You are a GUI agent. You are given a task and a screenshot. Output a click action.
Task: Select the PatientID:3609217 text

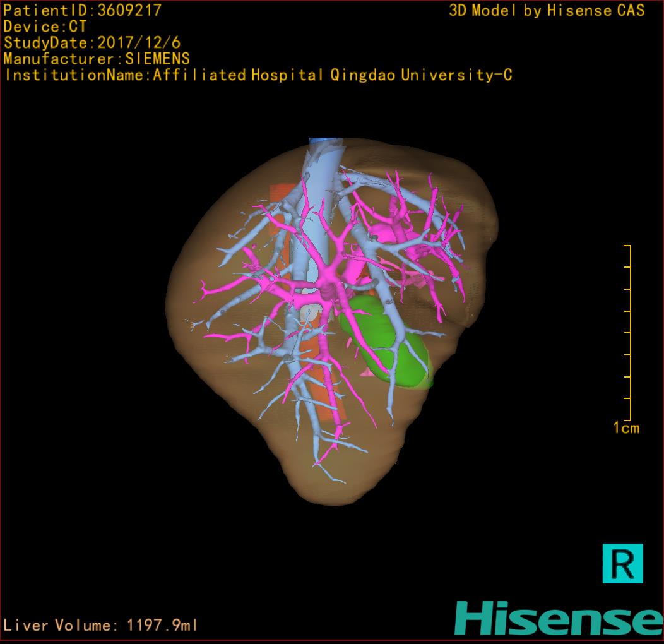82,10
